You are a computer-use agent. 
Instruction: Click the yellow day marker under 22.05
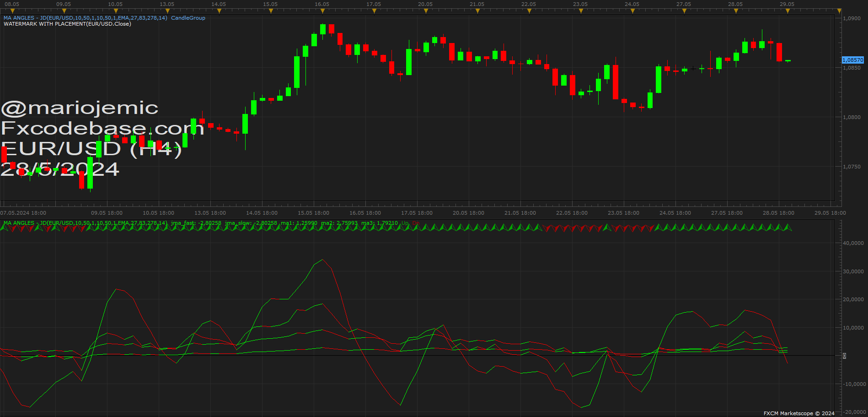529,11
